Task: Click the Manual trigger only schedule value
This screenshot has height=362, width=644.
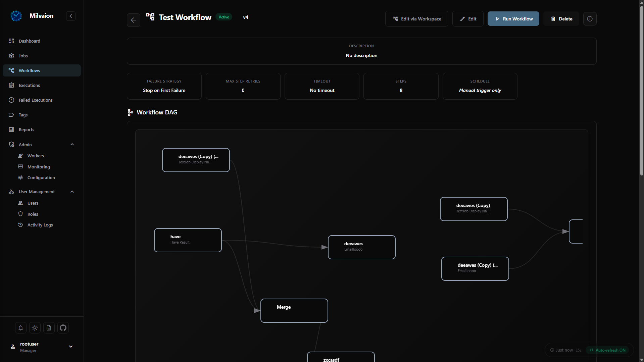Action: point(480,90)
